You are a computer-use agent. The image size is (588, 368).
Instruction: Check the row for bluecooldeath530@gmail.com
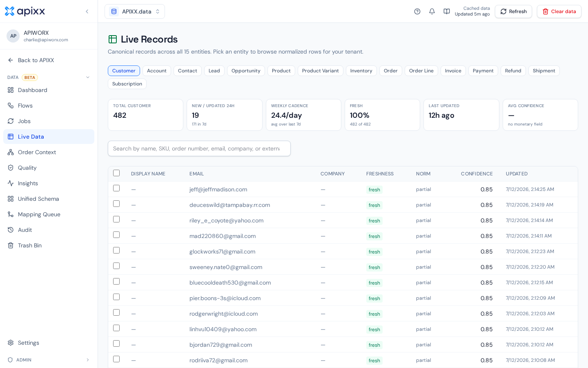point(116,281)
